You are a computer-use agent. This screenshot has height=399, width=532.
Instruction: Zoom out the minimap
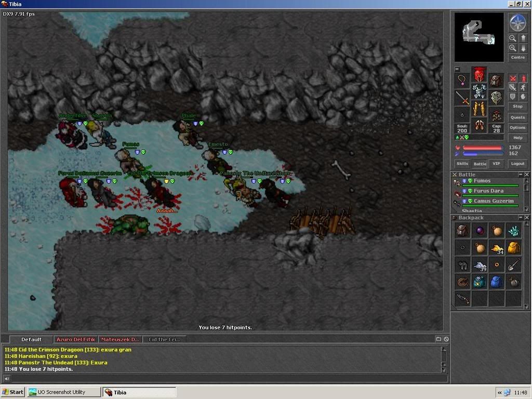coord(513,38)
